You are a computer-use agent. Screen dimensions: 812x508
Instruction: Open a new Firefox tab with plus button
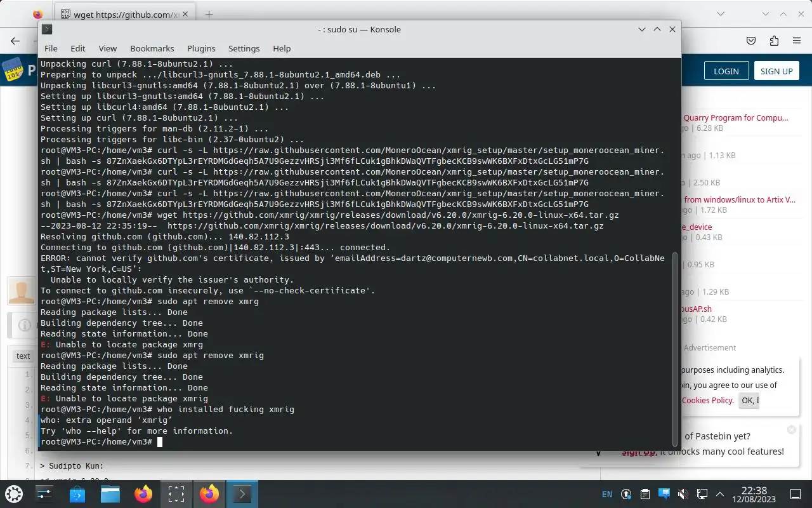click(209, 14)
